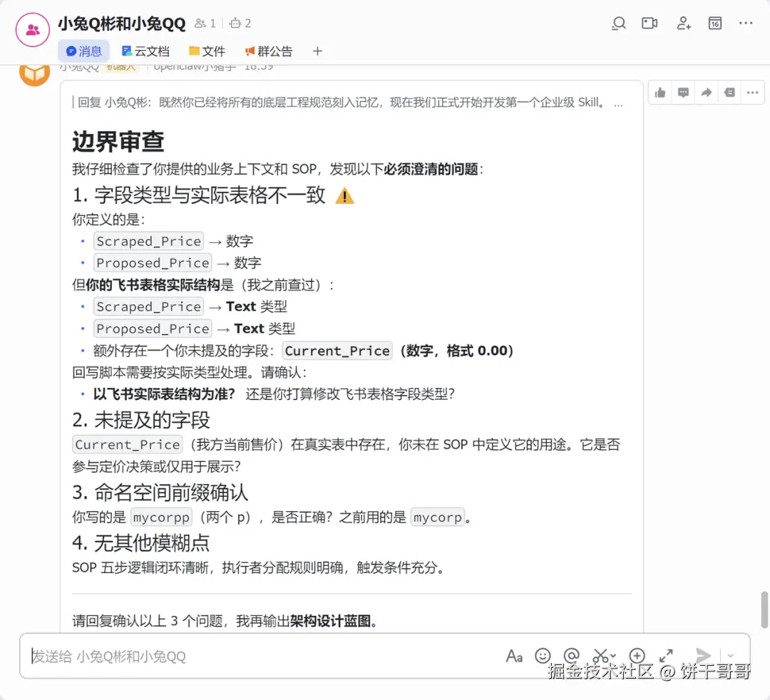This screenshot has height=700, width=770.
Task: Click the Current_Price code tag in bullet
Action: coord(337,351)
